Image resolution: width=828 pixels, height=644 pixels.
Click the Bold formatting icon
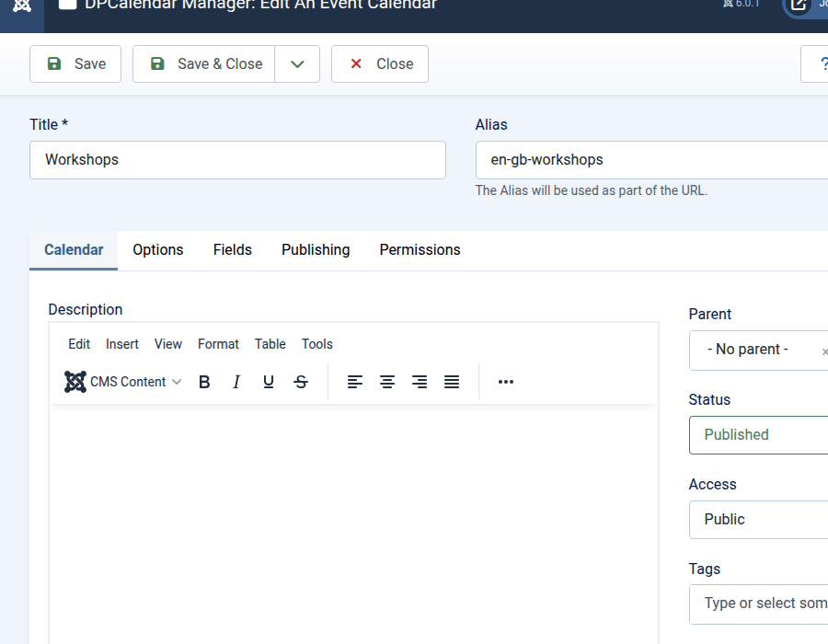pos(204,382)
